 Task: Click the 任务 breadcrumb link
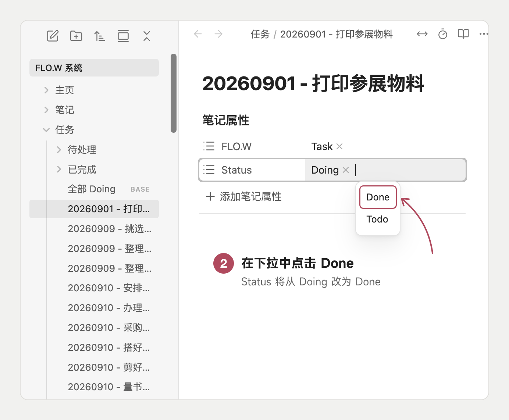260,34
